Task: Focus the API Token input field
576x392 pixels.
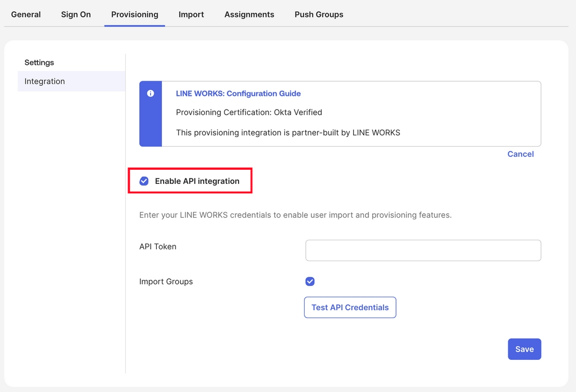Action: [x=423, y=250]
